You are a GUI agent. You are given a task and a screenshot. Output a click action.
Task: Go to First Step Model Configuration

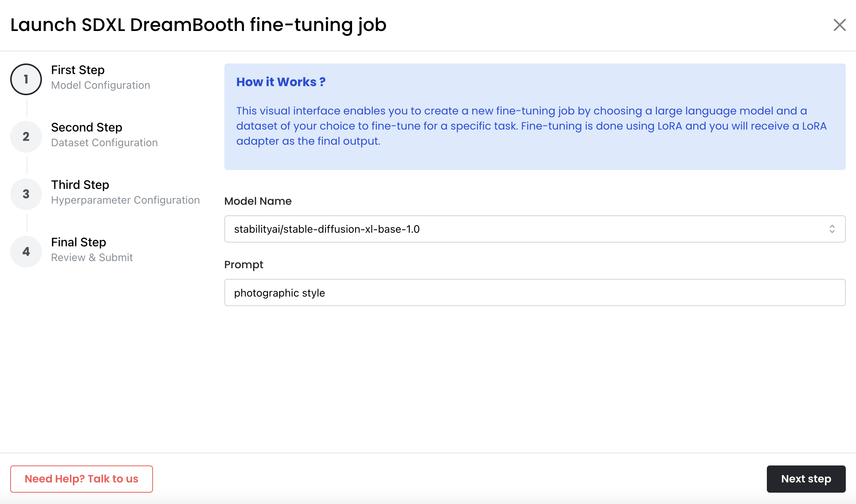click(x=100, y=77)
